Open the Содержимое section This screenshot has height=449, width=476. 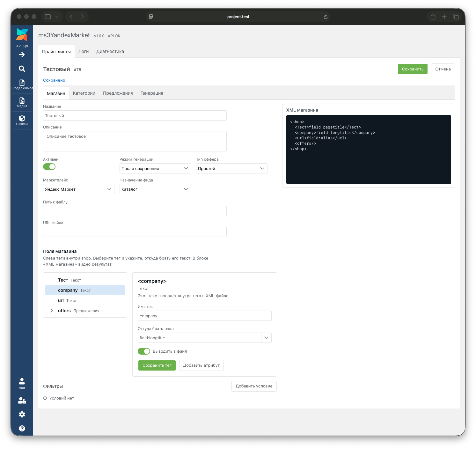pos(22,85)
